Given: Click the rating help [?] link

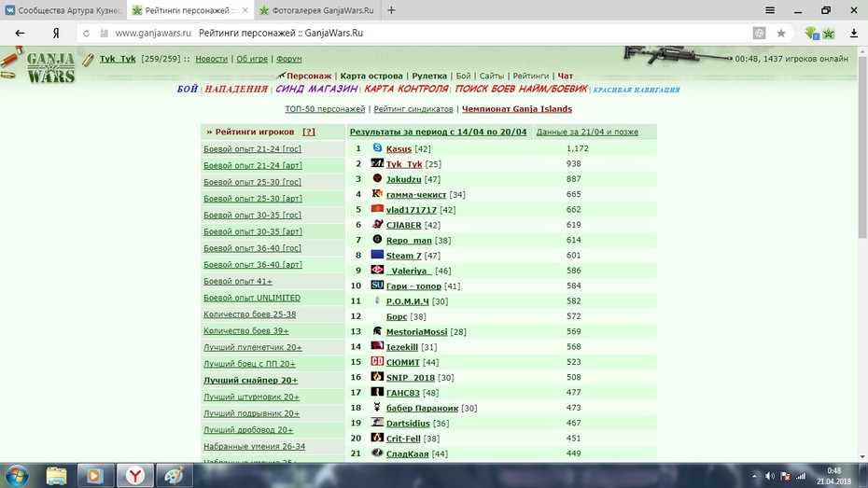Looking at the screenshot, I should tap(308, 132).
